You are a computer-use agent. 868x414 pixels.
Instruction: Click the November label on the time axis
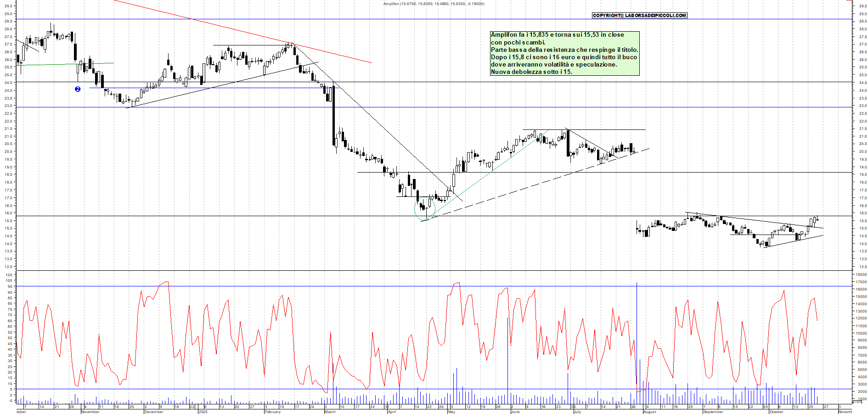pyautogui.click(x=90, y=412)
